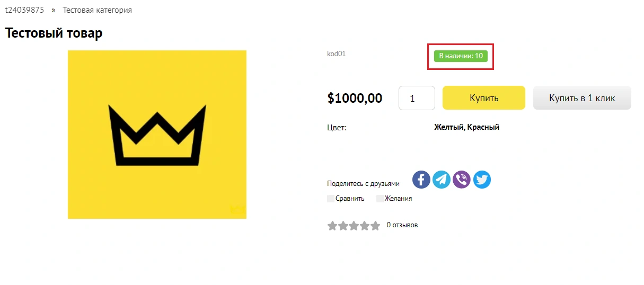Open the t24039875 breadcrumb link
This screenshot has height=285, width=644.
pyautogui.click(x=24, y=10)
